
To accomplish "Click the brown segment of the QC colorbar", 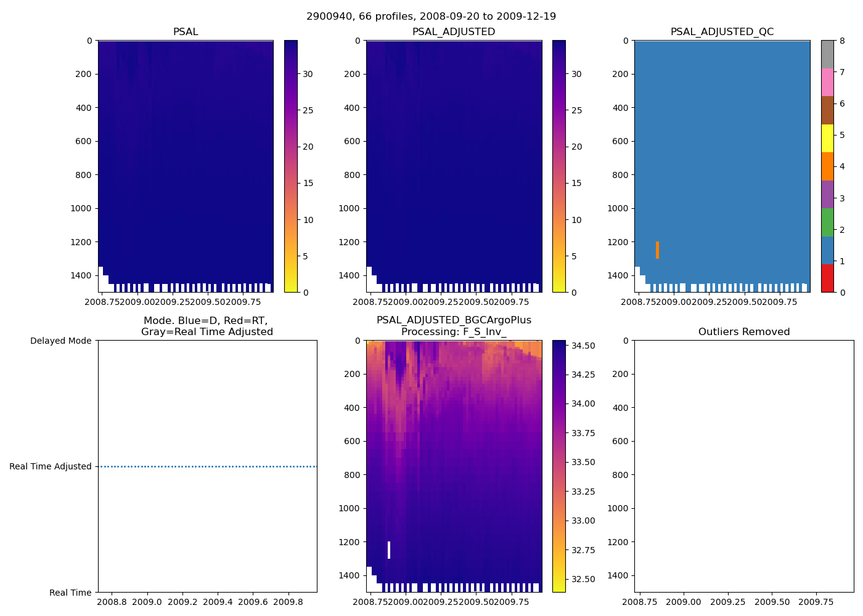I will [x=827, y=110].
